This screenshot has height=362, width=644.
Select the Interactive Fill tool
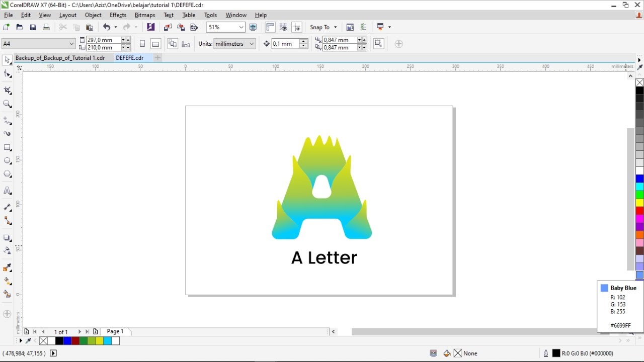(x=7, y=281)
